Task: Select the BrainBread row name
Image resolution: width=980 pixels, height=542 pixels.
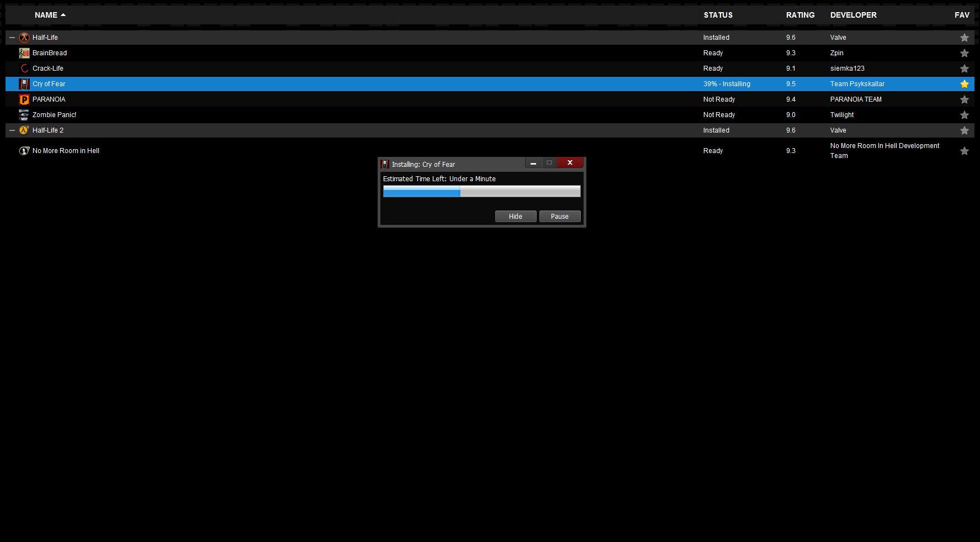Action: [x=50, y=53]
